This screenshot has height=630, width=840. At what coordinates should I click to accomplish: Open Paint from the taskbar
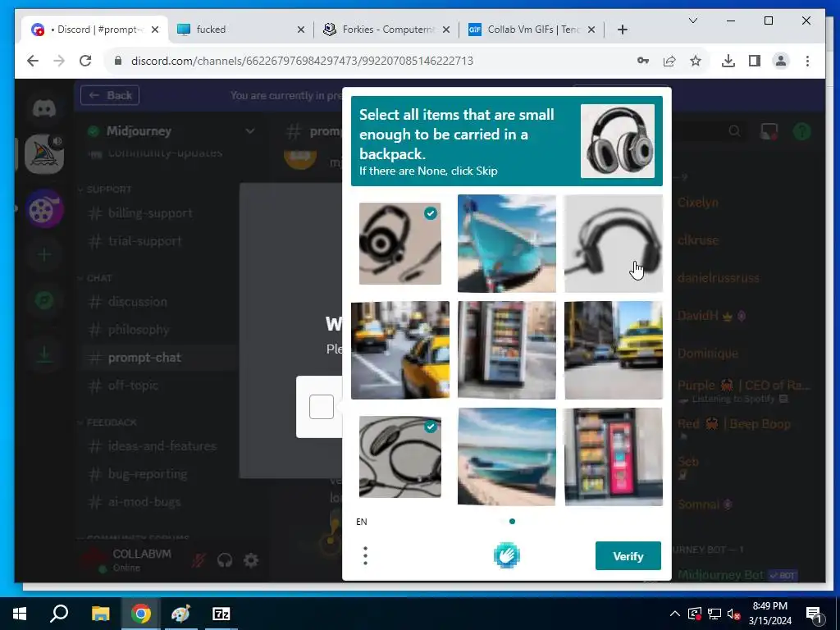[180, 614]
